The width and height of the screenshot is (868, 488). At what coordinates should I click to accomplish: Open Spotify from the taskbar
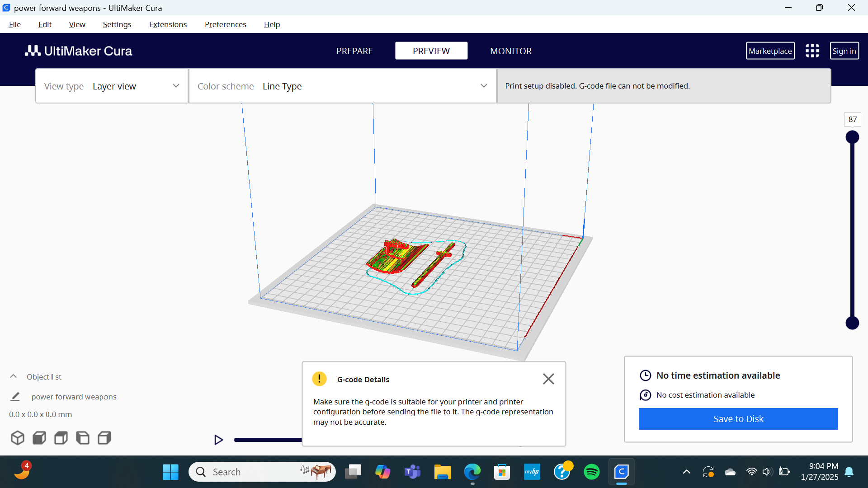pyautogui.click(x=592, y=472)
